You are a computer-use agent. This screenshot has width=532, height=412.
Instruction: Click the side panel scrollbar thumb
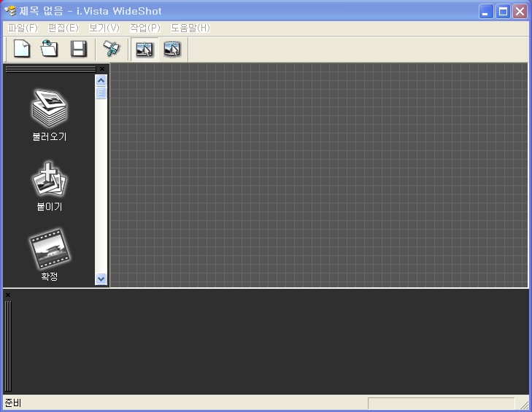[101, 93]
